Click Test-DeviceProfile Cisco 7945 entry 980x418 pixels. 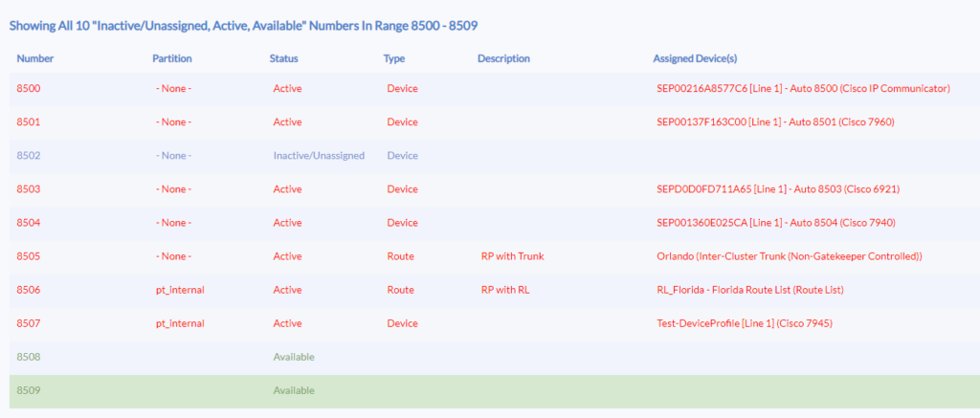coord(745,323)
